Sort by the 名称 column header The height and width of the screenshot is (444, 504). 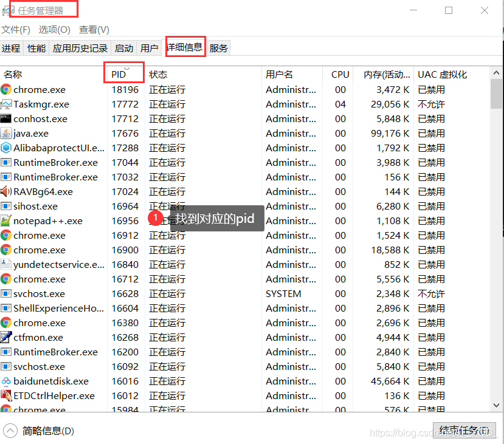click(x=53, y=75)
